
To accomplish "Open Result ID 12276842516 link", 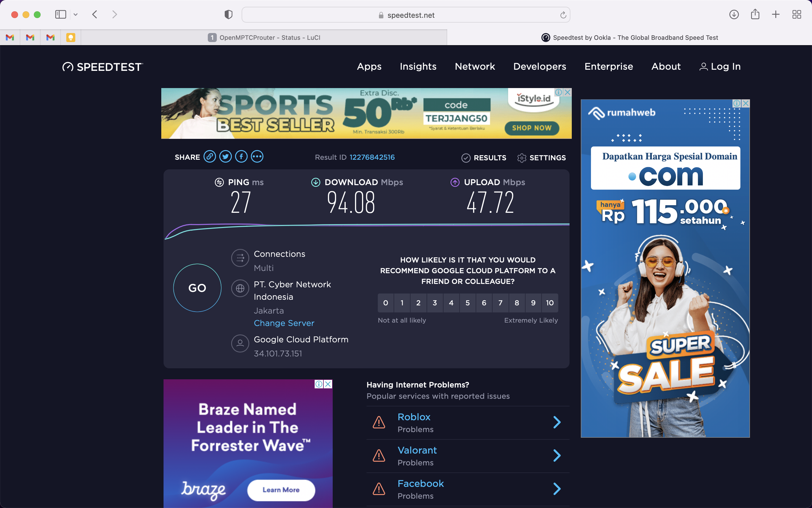I will tap(372, 157).
